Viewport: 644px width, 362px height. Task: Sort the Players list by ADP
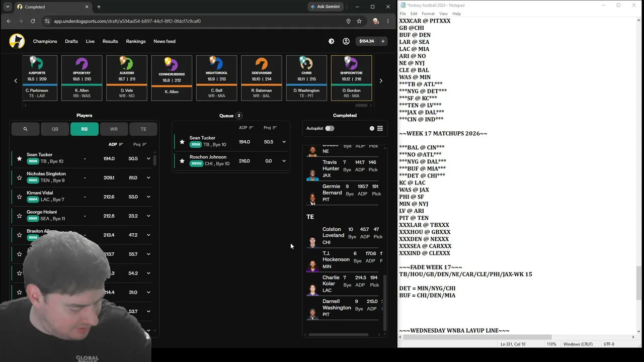click(116, 144)
